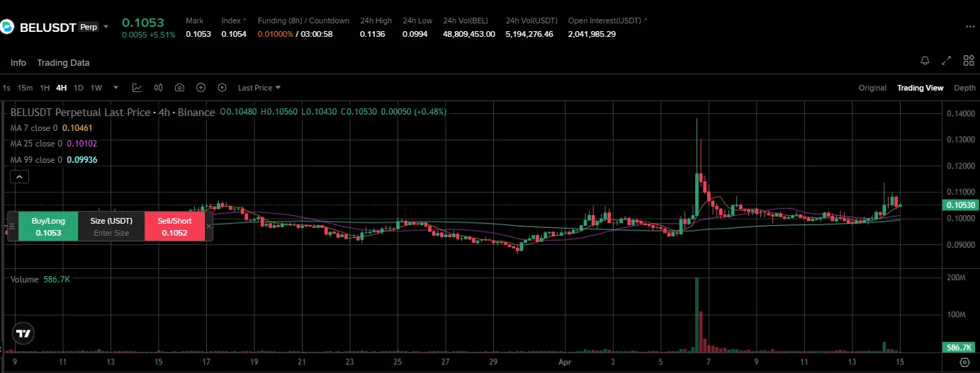Click the 24h Vol(USDT) value 5,194,276.46
This screenshot has width=980, height=373.
pyautogui.click(x=529, y=34)
